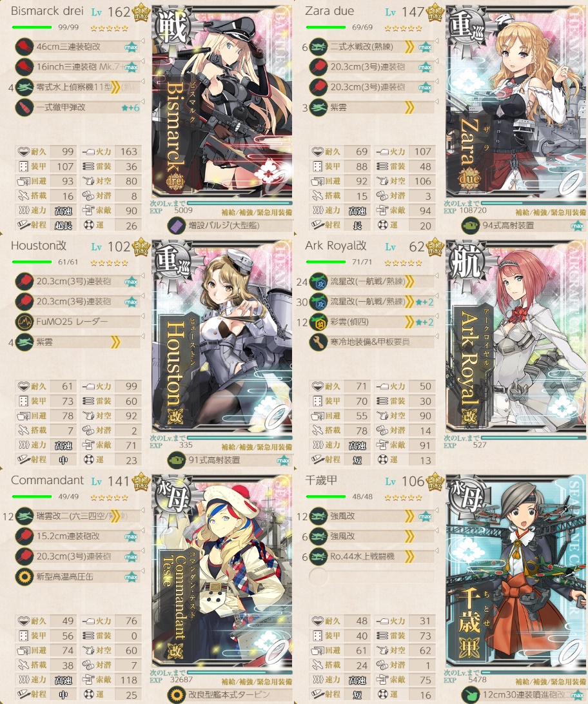Open Ark Royal's Saiun reconnaissance plane slot
Viewport: 588px width, 704px height.
(x=372, y=322)
